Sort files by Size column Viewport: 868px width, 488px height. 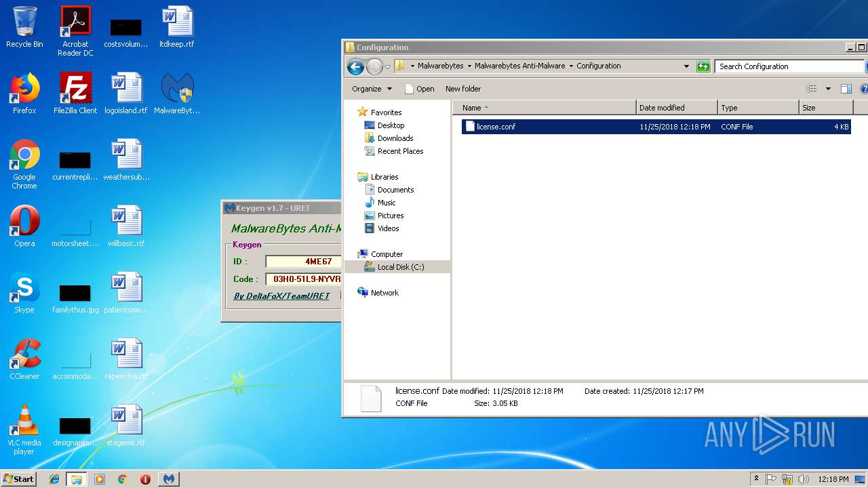(x=825, y=108)
